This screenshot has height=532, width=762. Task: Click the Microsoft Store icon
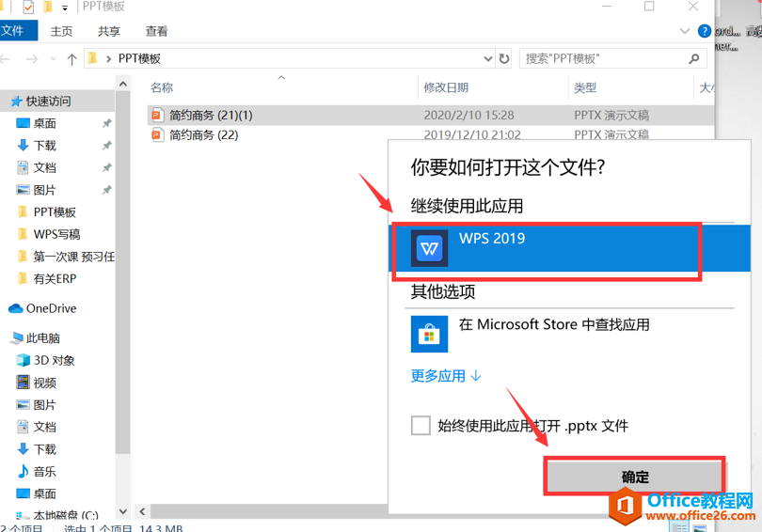(x=429, y=334)
